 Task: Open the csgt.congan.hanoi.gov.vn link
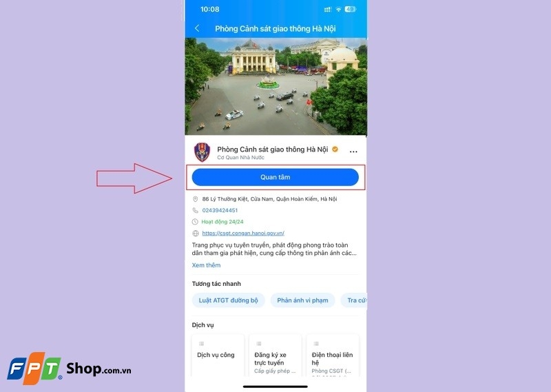(x=243, y=233)
